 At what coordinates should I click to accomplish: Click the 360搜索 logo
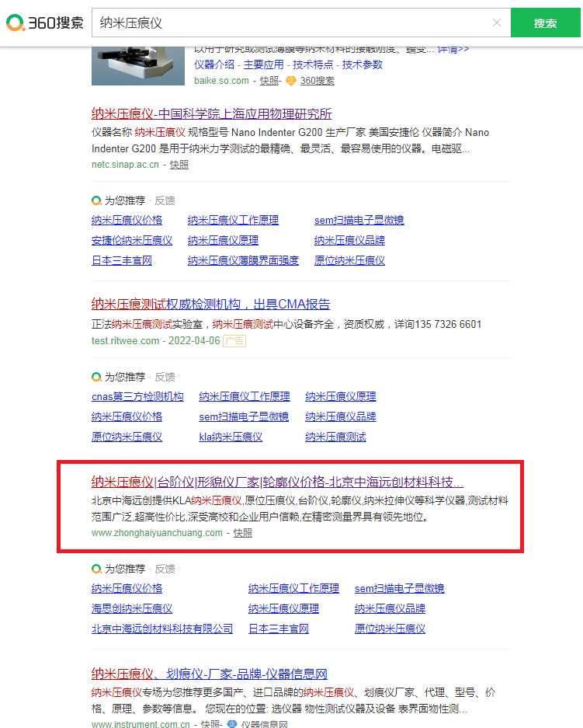[x=44, y=23]
